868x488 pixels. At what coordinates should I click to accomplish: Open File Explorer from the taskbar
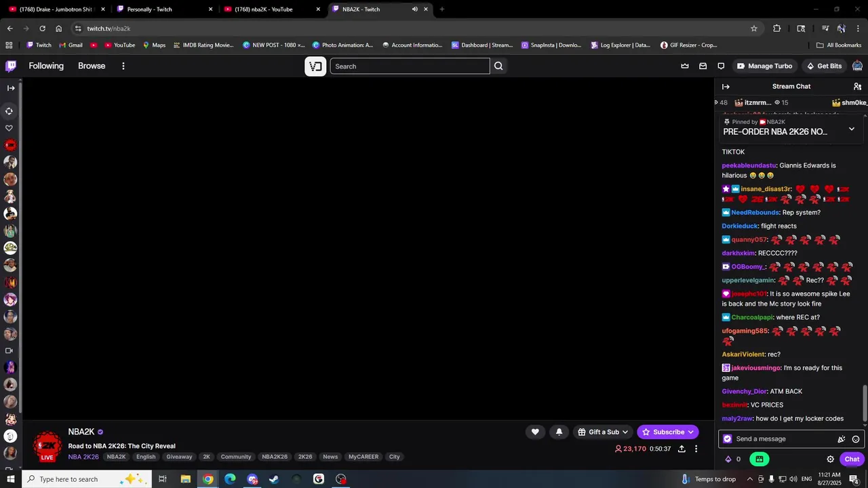point(185,479)
